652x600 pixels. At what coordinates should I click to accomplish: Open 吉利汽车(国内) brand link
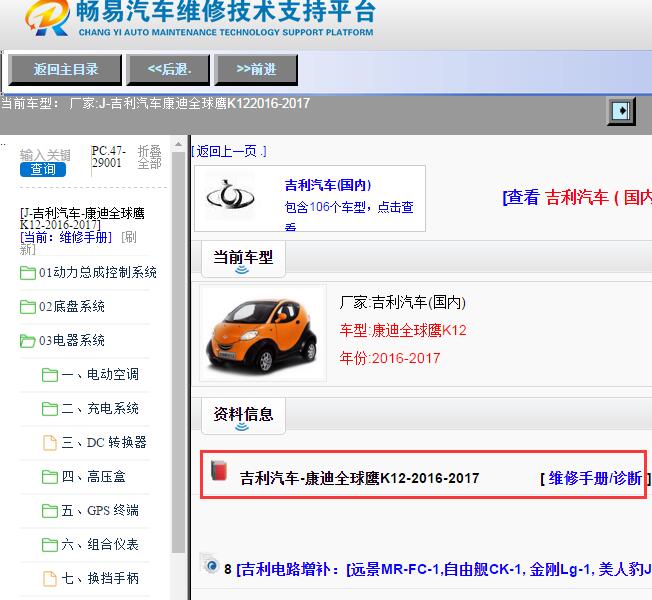[x=328, y=185]
